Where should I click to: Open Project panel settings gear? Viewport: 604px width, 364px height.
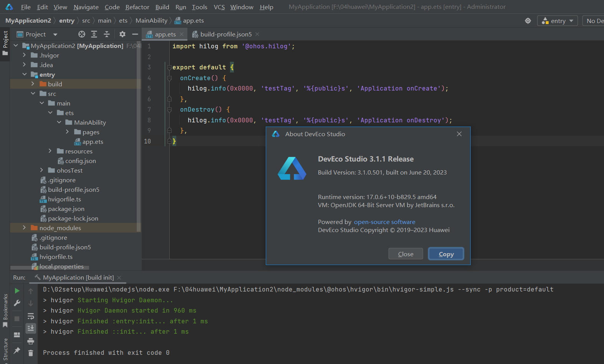(122, 34)
